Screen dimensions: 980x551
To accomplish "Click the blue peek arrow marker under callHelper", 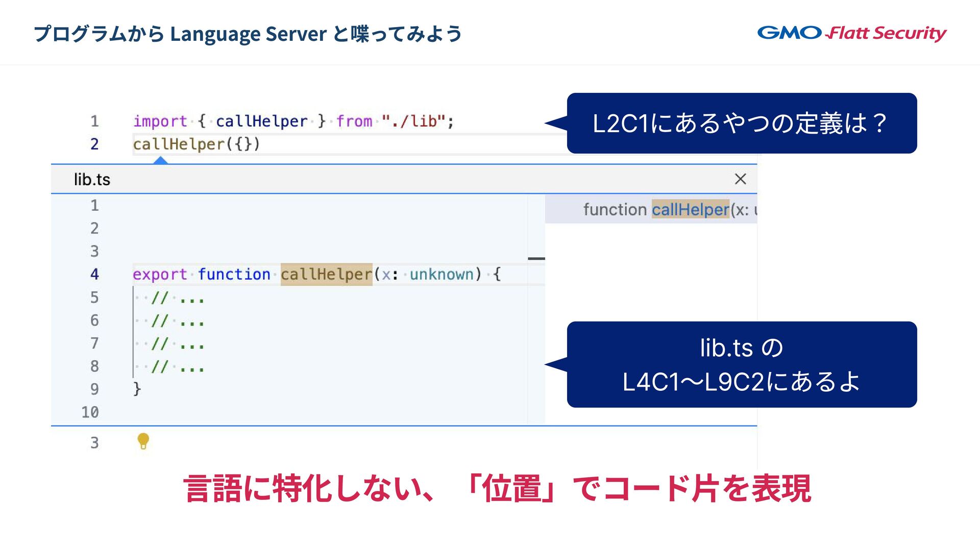I will 161,160.
